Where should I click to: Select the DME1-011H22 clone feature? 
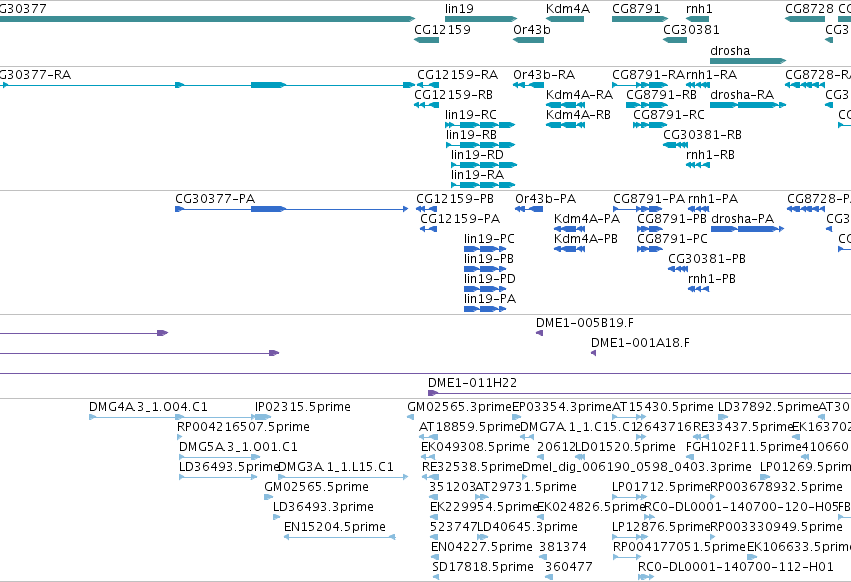point(639,393)
